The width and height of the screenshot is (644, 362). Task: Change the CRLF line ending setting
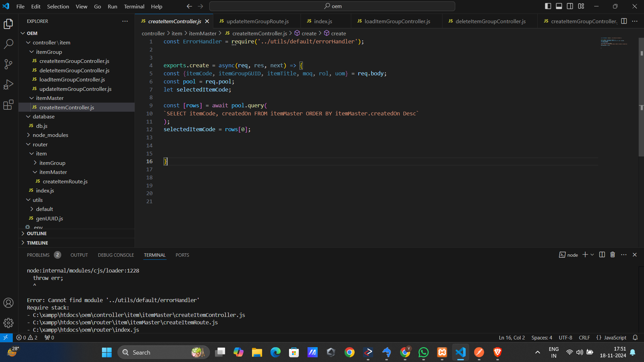(584, 337)
